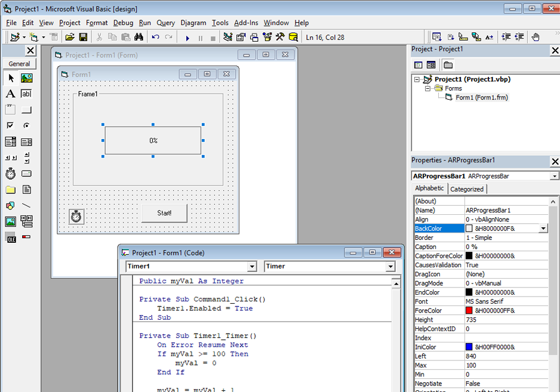
Task: Open the Timer procedure dropdown
Action: click(x=390, y=266)
